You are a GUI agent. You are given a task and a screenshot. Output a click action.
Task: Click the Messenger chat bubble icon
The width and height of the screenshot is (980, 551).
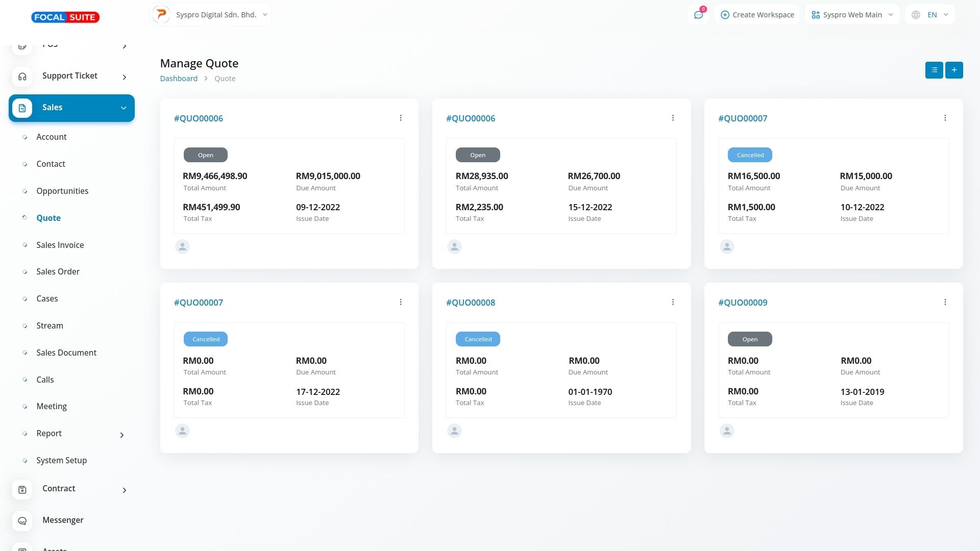coord(22,521)
